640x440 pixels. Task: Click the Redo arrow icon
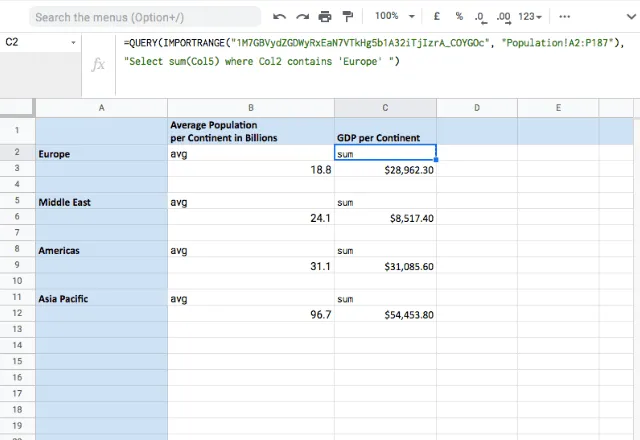tap(302, 17)
